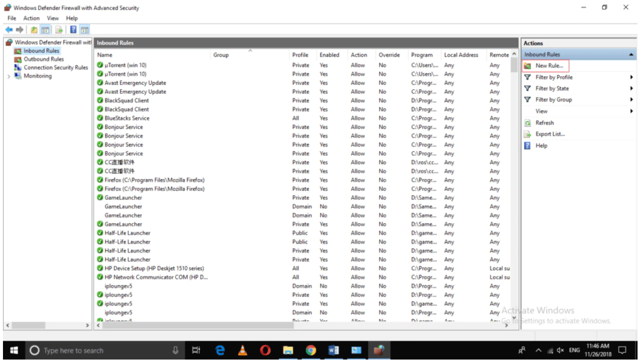Viewport: 644px width, 364px height.
Task: Toggle the Show/Hide Console Tree toolbar icon
Action: (45, 30)
